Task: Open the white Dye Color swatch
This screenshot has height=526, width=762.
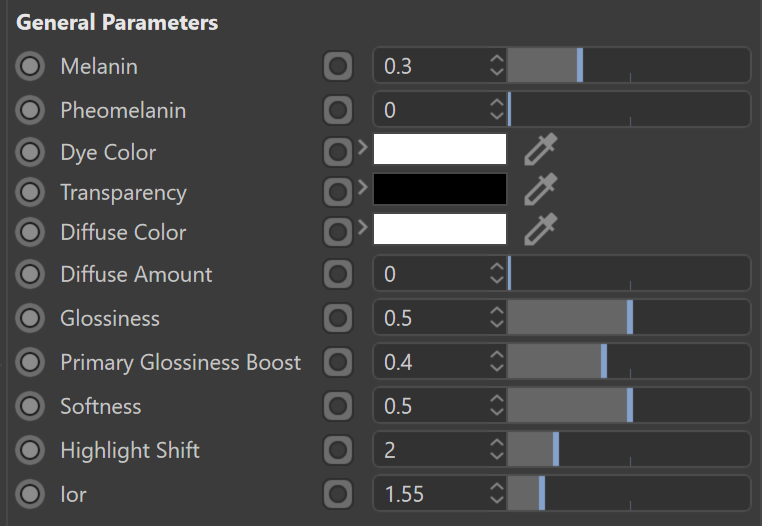Action: 440,149
